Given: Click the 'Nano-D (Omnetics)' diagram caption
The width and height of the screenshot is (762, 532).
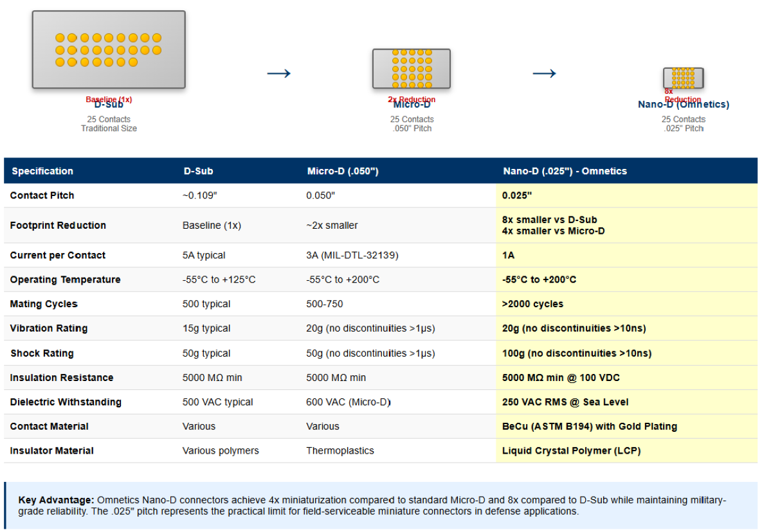Looking at the screenshot, I should 684,104.
